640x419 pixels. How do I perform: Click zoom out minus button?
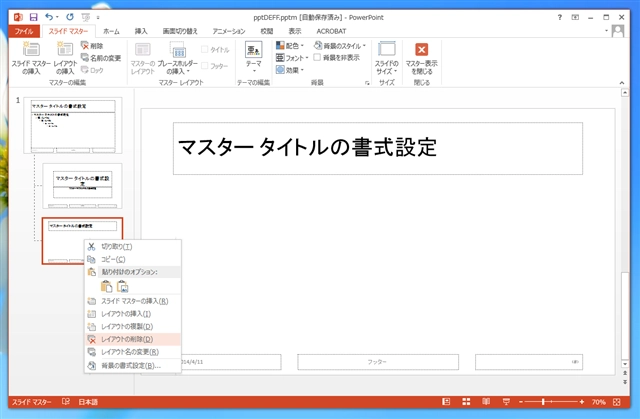(521, 402)
